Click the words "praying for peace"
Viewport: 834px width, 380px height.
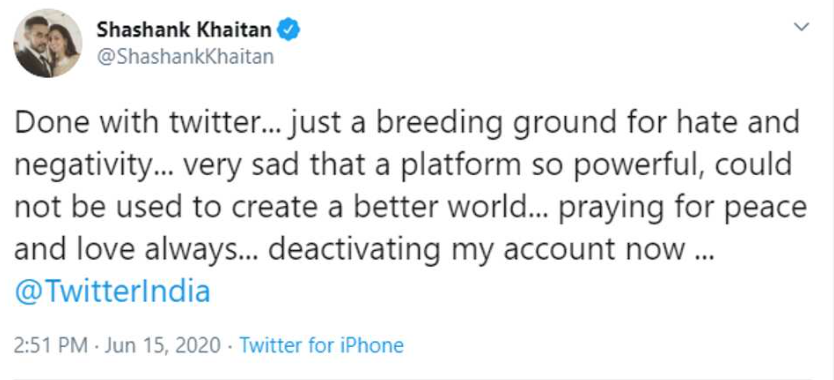682,208
